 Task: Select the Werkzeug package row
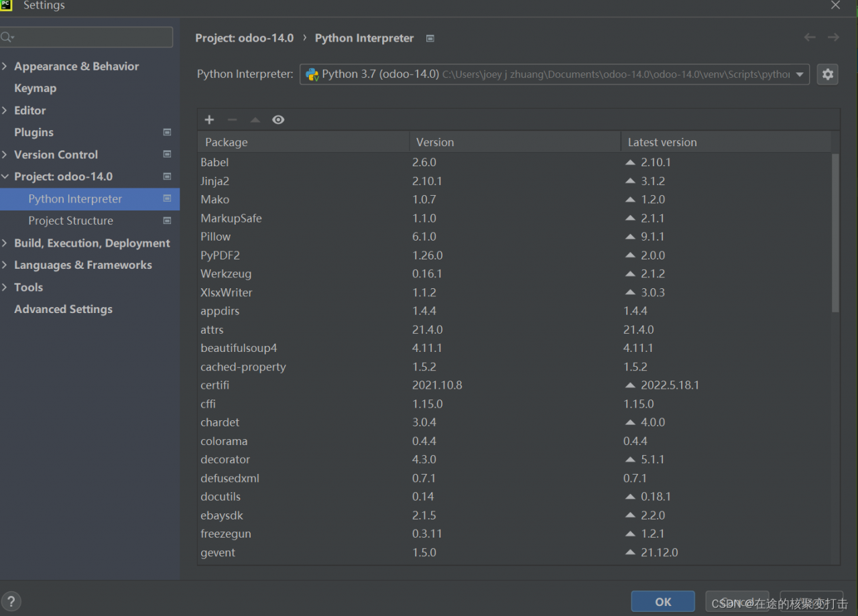[515, 273]
